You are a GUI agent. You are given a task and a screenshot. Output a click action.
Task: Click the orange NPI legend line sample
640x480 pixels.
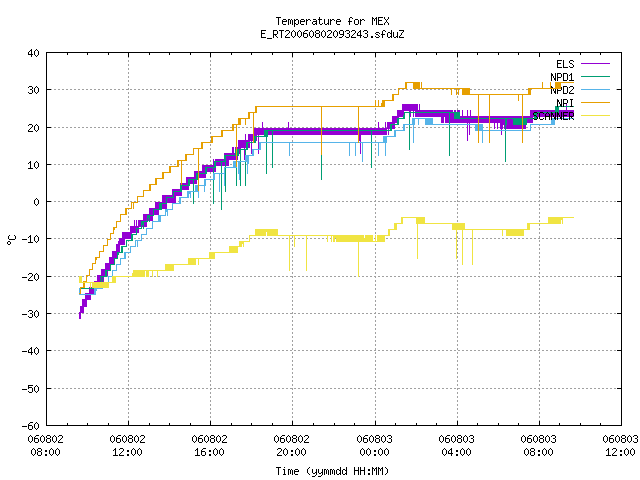point(596,102)
